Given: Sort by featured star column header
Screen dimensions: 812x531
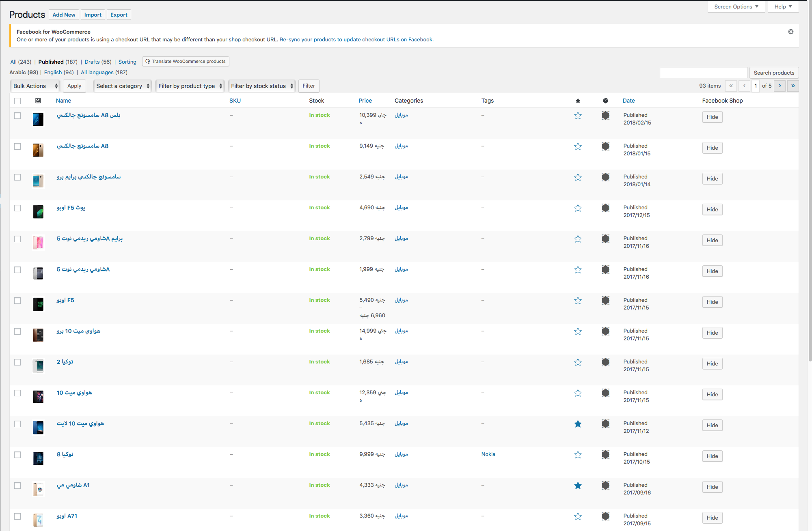Looking at the screenshot, I should click(578, 101).
